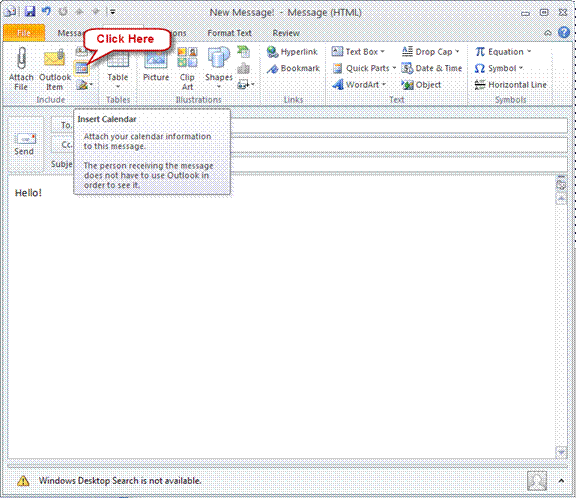Image resolution: width=576 pixels, height=498 pixels.
Task: Open the Drop Cap dropdown
Action: 431,52
